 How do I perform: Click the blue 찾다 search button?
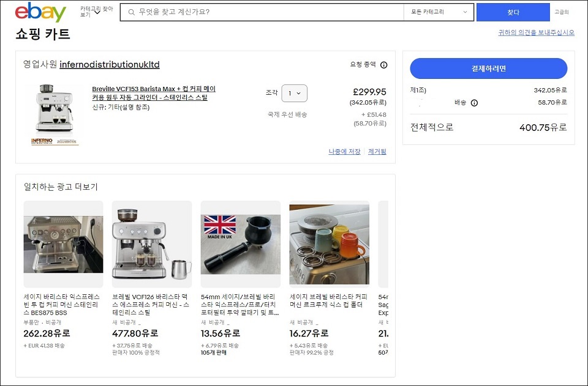513,12
